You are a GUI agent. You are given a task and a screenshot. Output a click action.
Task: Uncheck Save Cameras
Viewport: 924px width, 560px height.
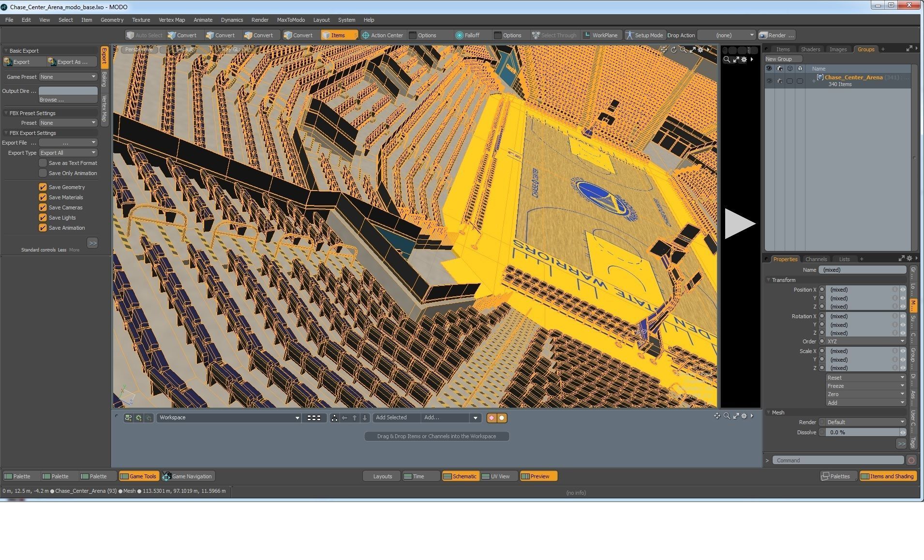(x=43, y=207)
